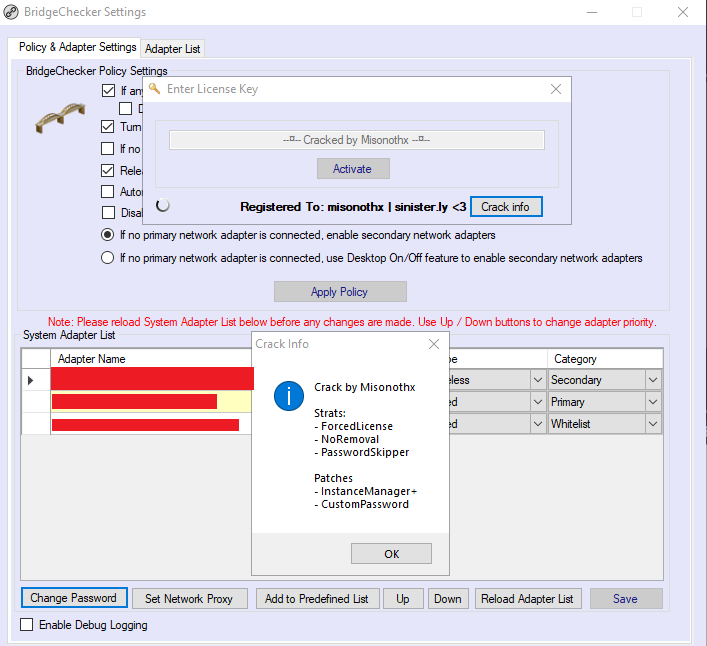This screenshot has width=707, height=646.
Task: Toggle the 'Auto' policy checkbox
Action: pos(107,192)
